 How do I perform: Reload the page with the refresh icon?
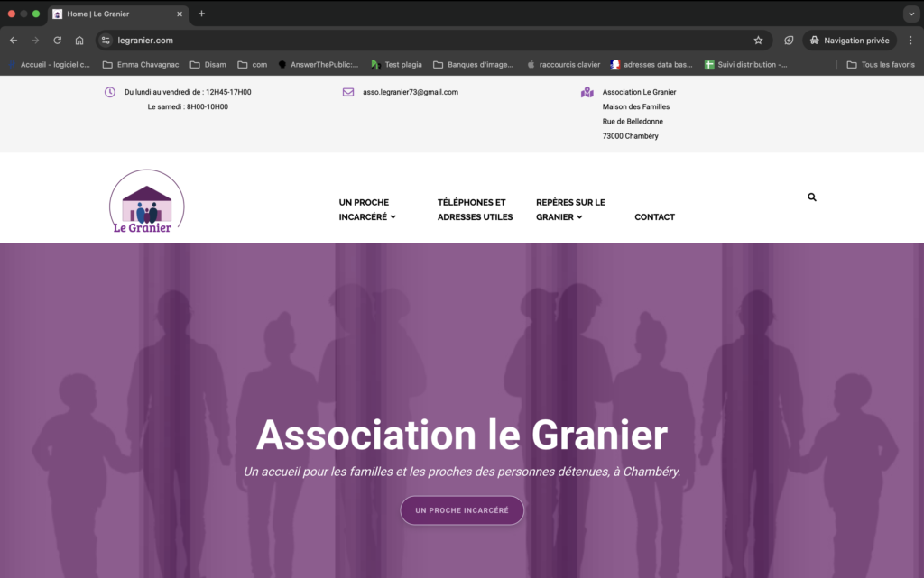(57, 41)
